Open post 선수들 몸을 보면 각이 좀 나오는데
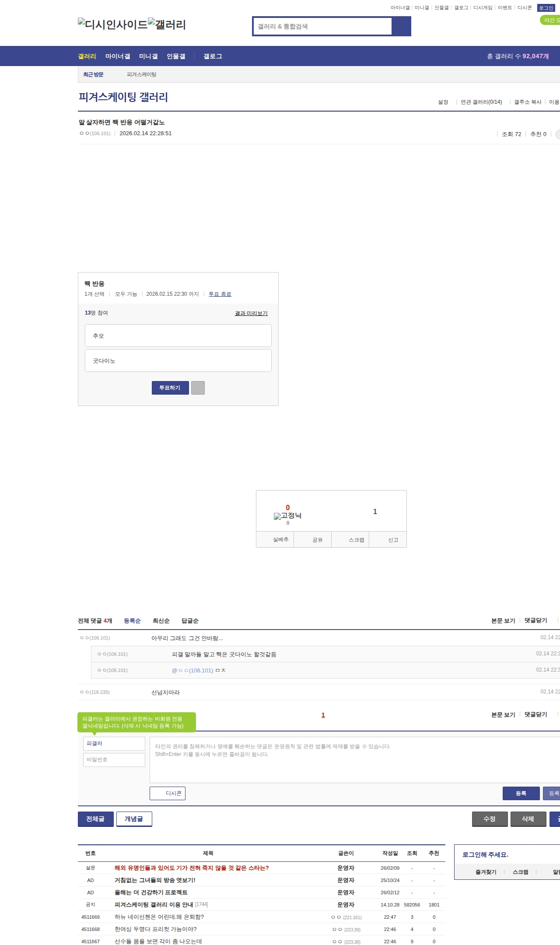Screen dimensions: 560x945 click(158, 941)
